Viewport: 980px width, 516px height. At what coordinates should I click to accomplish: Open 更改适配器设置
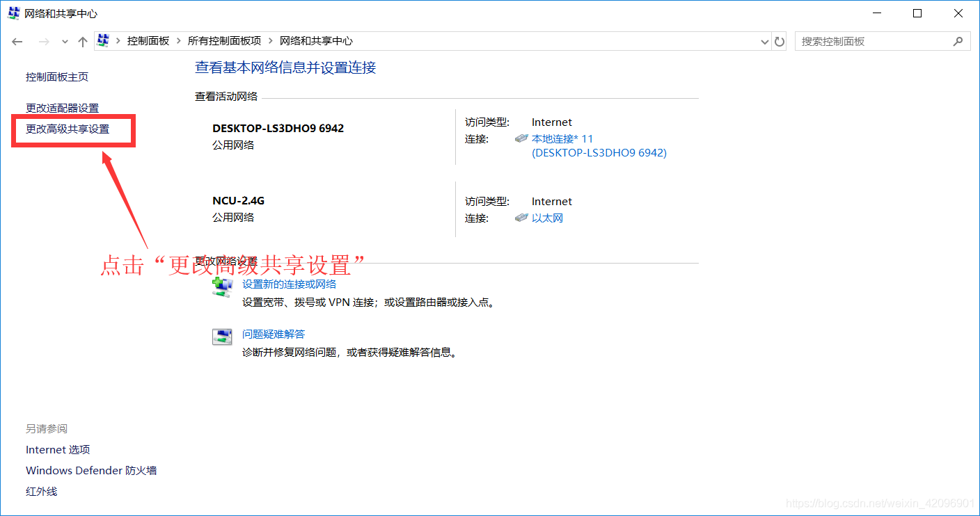tap(62, 108)
